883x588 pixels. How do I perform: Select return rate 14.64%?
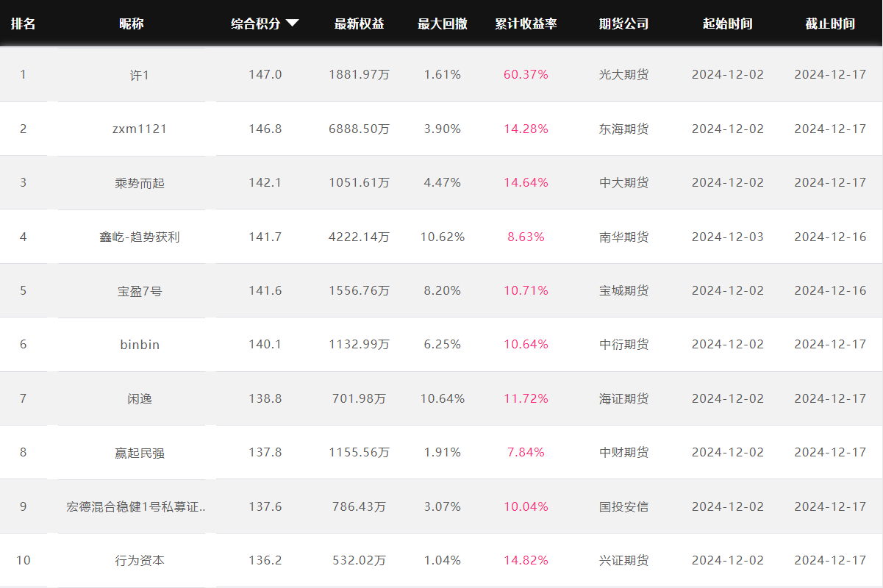point(526,183)
